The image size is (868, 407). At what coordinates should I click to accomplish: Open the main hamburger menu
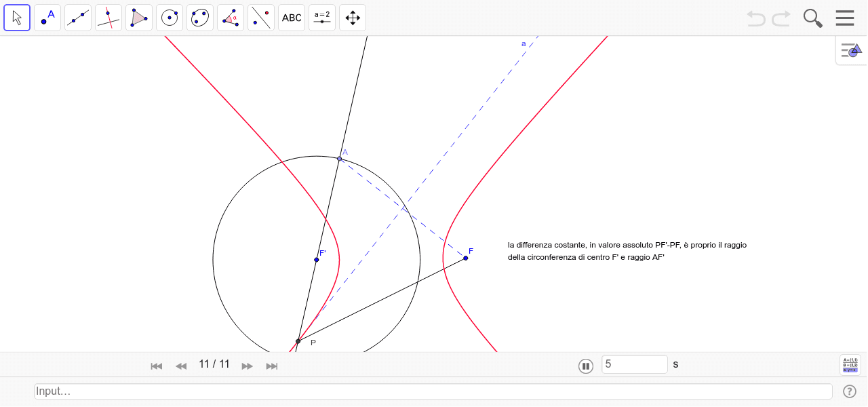coord(845,18)
